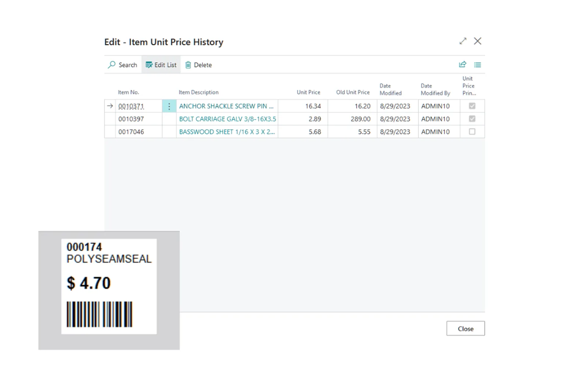Open ANCHOR SHACKLE SCREW PIN item link
The image size is (588, 368).
tap(226, 106)
